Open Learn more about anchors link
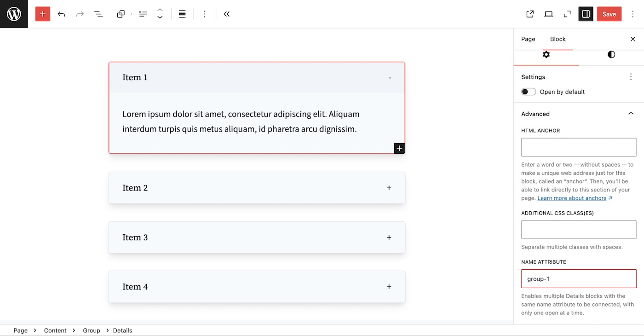 point(572,198)
